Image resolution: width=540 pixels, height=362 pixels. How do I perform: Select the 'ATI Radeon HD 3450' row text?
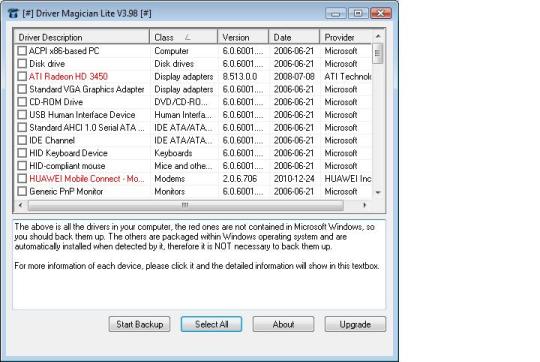click(68, 76)
